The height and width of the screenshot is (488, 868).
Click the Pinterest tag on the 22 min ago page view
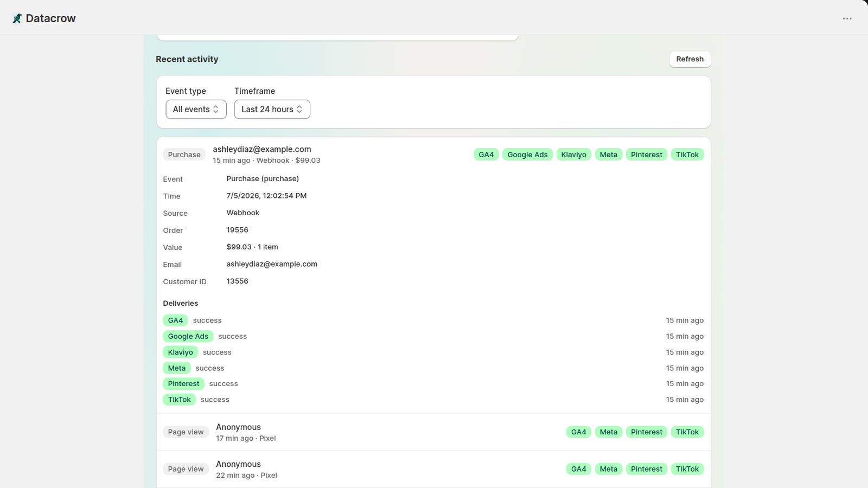pos(646,469)
